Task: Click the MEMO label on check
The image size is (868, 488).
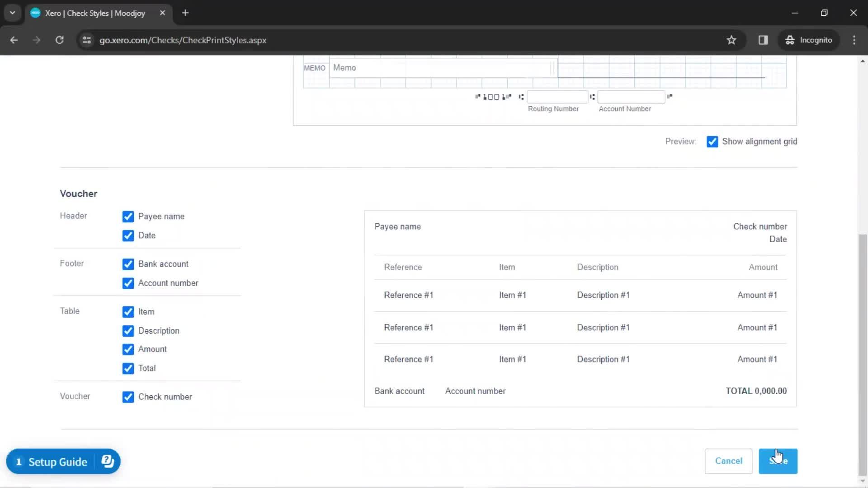Action: tap(314, 68)
